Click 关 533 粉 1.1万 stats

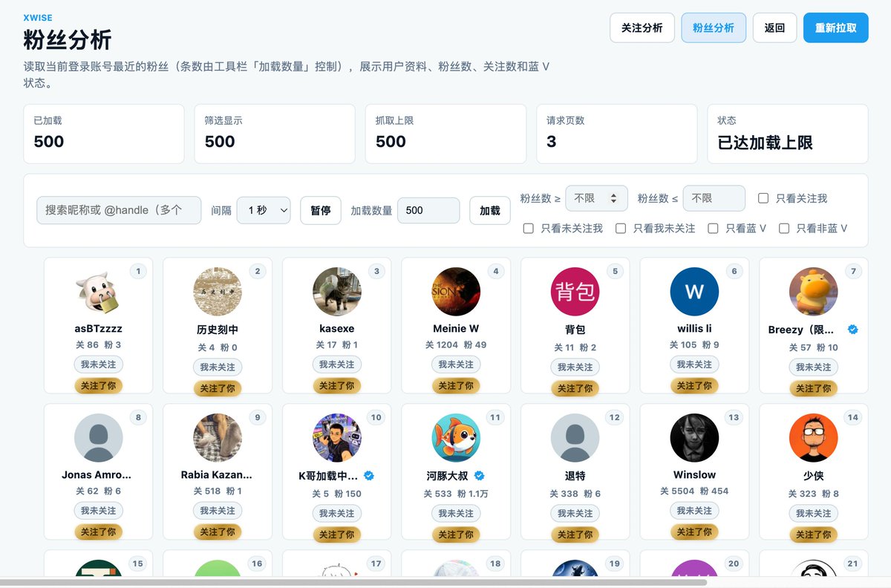click(456, 494)
